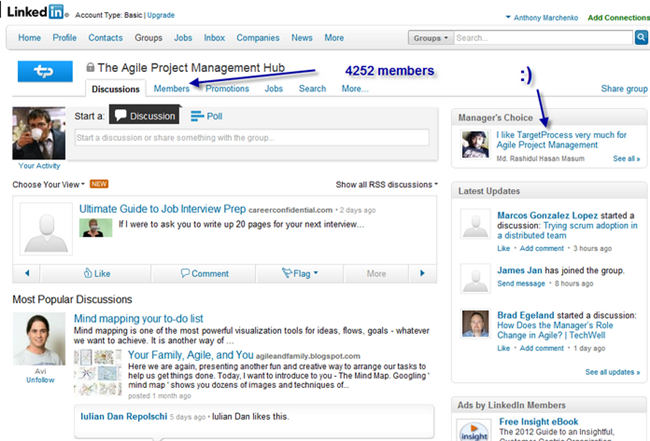Open your profile photo above Your Activity
This screenshot has width=650, height=441.
pyautogui.click(x=39, y=133)
